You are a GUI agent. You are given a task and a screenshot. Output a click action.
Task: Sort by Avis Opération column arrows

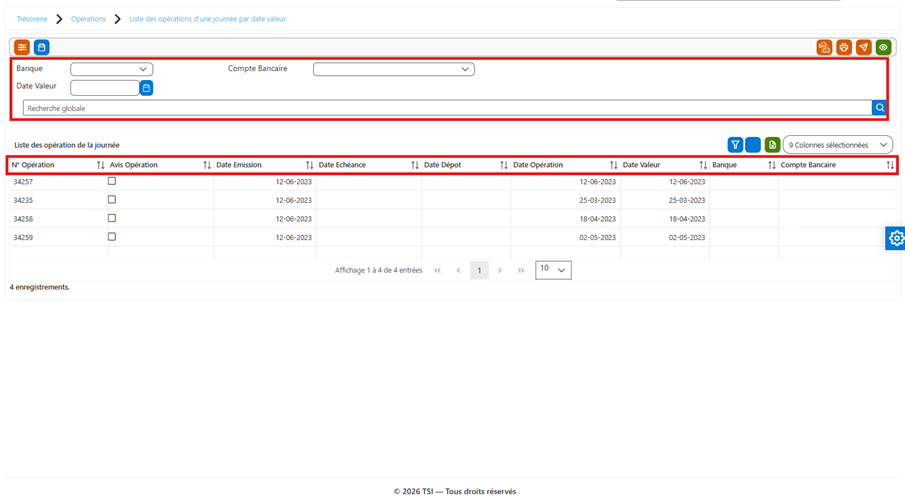click(x=207, y=165)
